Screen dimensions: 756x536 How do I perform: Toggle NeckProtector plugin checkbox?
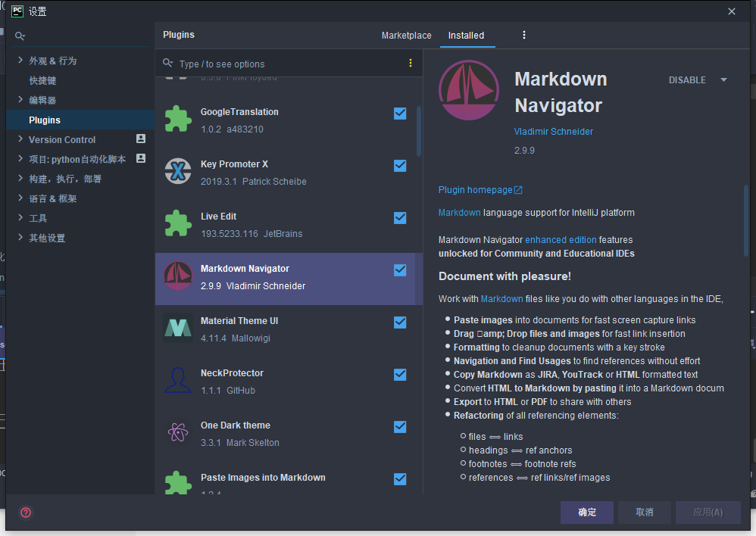(x=400, y=375)
